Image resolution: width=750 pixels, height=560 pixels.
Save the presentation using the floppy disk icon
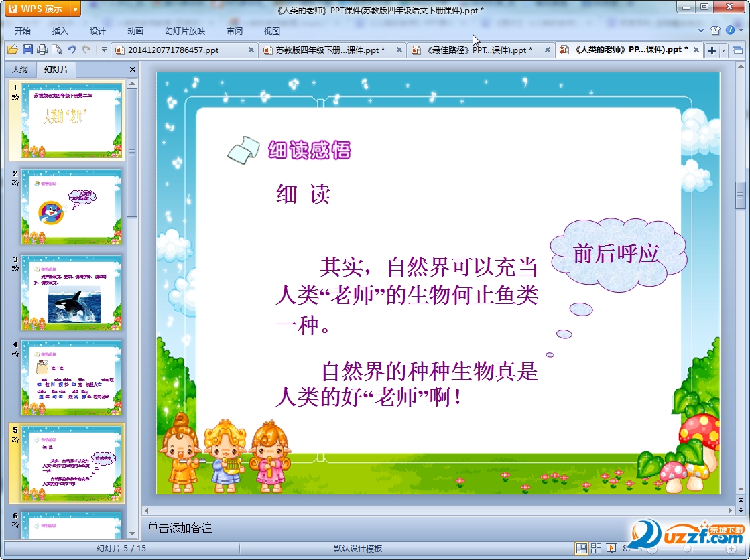(x=27, y=50)
